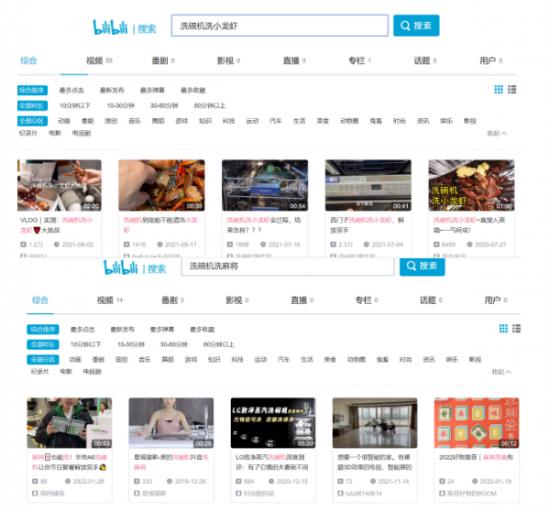Viewport: 550px width, 512px height.
Task: Open the woman in pink dress thumbnail
Action: point(171,423)
